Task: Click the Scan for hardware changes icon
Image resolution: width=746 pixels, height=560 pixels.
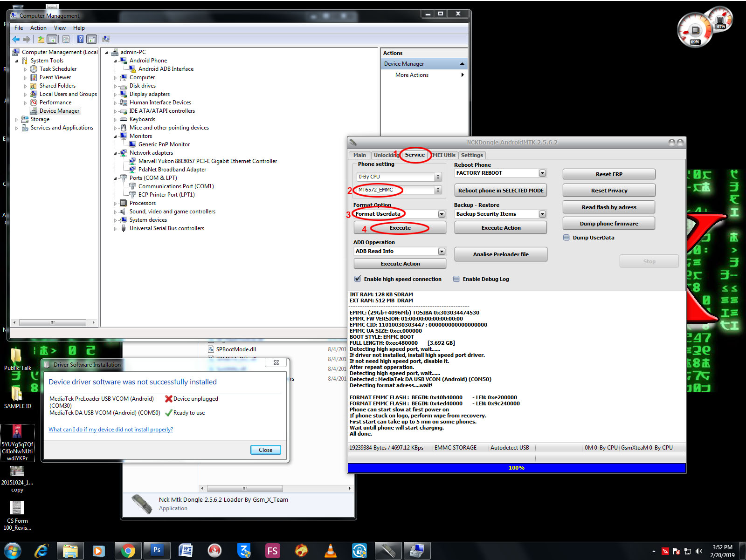Action: tap(106, 39)
